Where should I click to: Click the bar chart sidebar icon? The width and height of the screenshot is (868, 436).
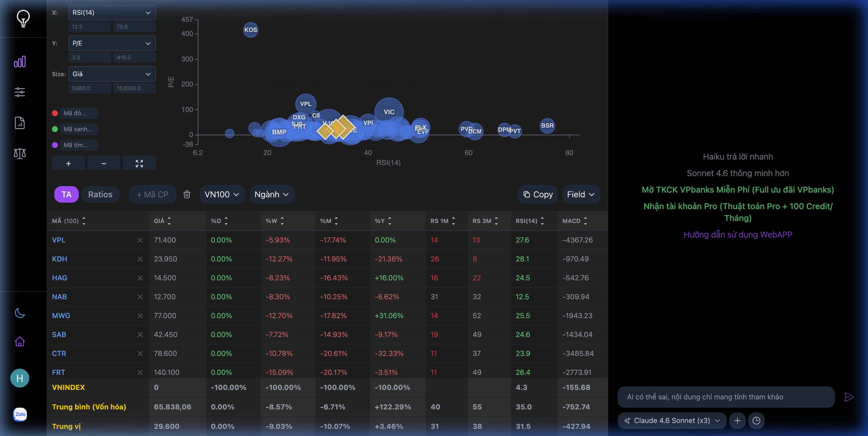point(19,62)
